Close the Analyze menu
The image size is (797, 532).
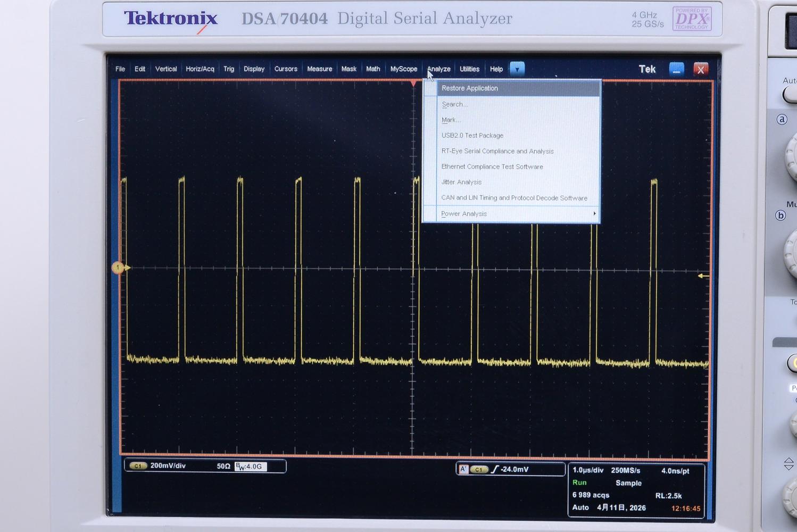pyautogui.click(x=439, y=69)
